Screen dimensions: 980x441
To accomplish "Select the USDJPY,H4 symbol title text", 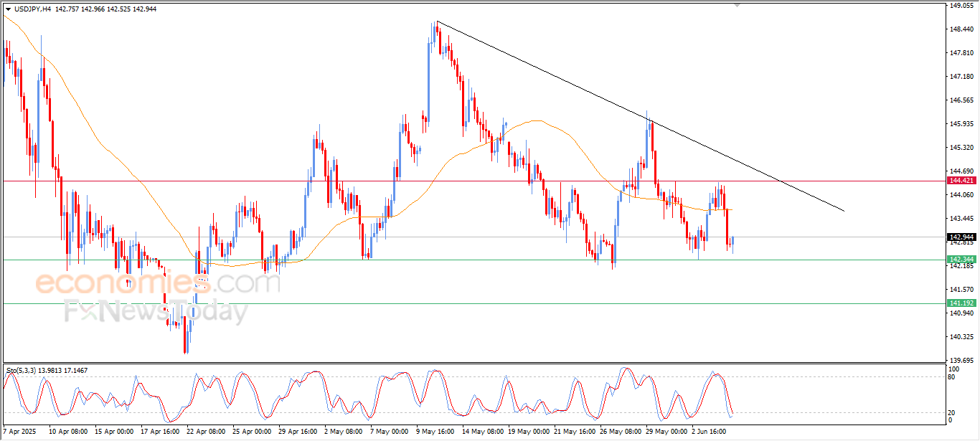I will tap(32, 9).
